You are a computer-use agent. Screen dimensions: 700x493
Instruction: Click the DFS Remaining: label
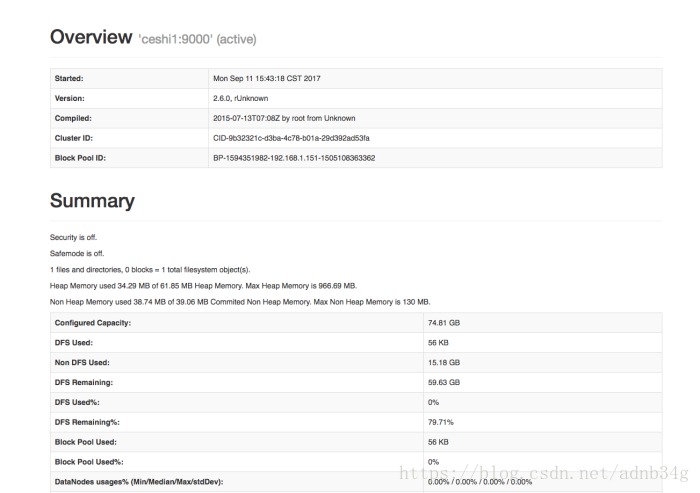pyautogui.click(x=83, y=382)
